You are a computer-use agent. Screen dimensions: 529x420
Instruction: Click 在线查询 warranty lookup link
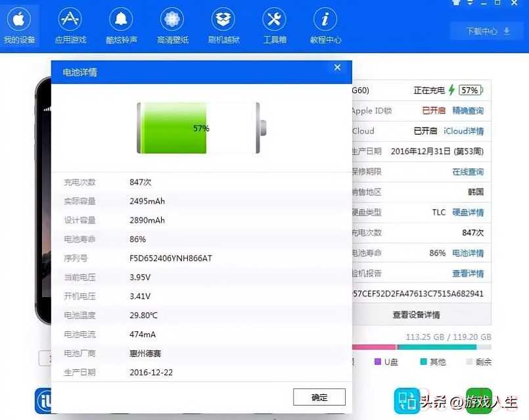click(468, 172)
